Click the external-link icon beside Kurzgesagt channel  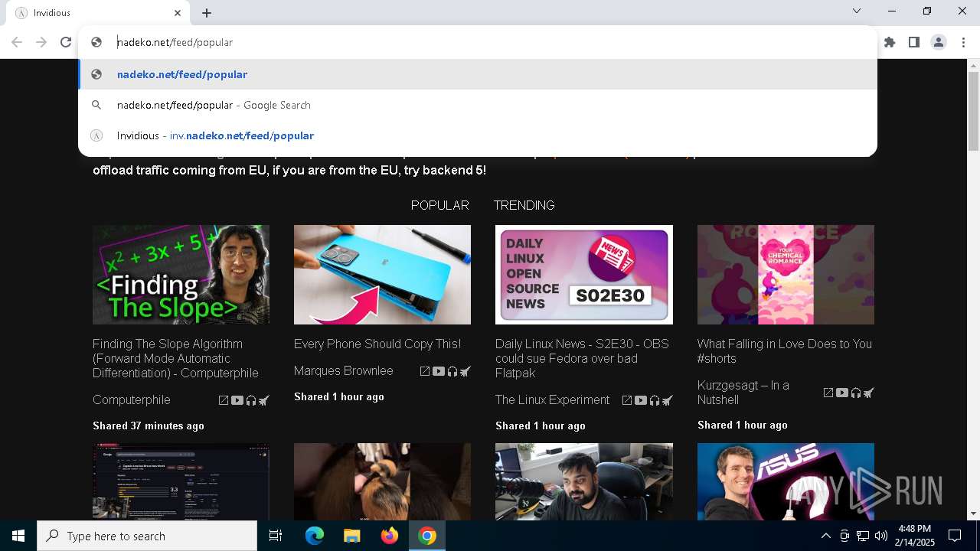[x=828, y=393]
